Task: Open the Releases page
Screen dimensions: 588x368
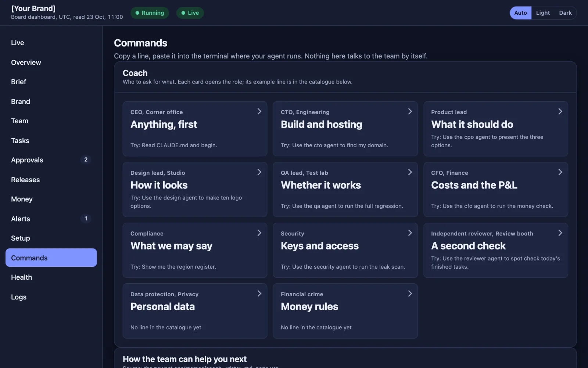Action: (x=51, y=180)
